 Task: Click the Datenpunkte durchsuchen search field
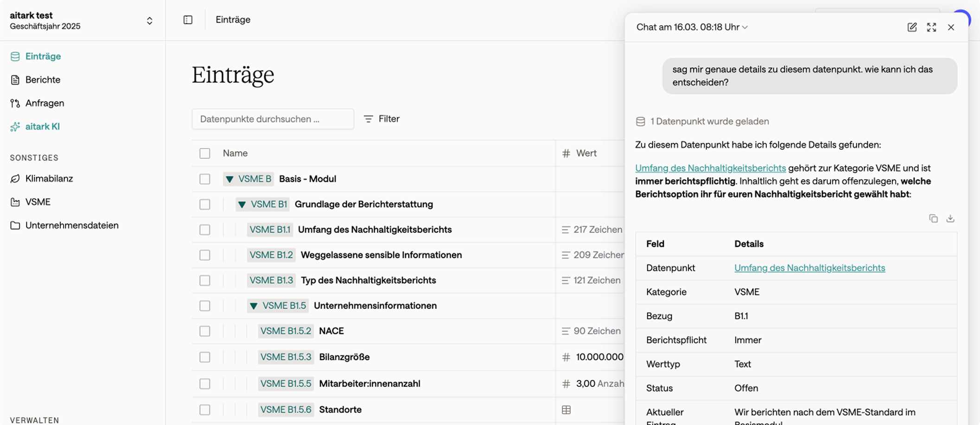(273, 119)
